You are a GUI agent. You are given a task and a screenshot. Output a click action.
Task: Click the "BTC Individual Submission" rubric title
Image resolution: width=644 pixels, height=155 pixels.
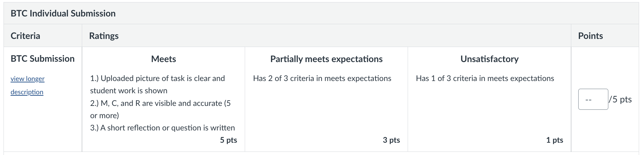(63, 14)
